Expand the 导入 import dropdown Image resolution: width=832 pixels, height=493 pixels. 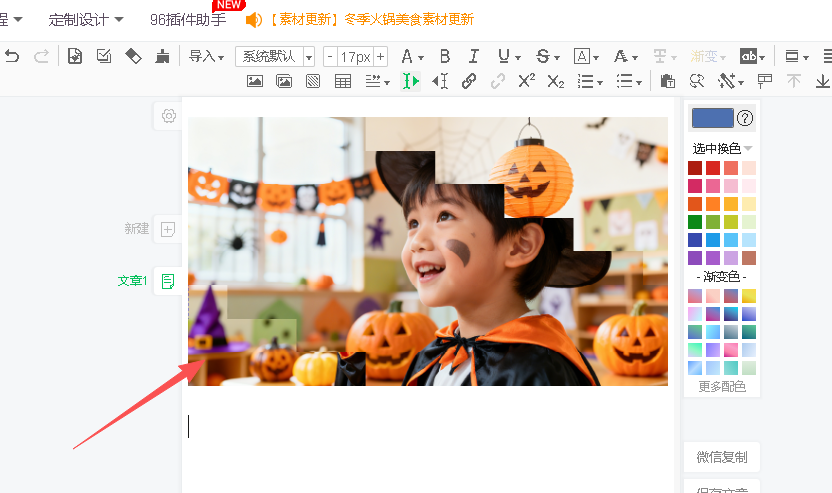tap(206, 56)
